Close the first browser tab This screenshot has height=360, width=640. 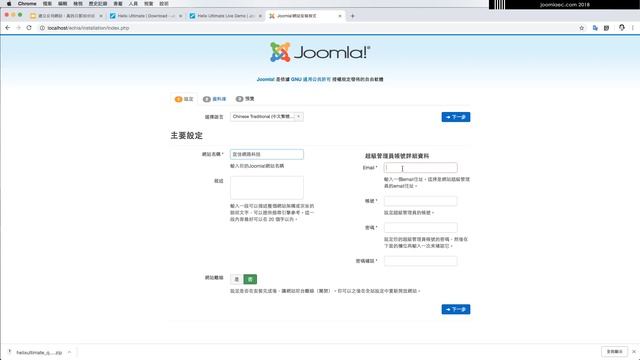click(x=101, y=16)
